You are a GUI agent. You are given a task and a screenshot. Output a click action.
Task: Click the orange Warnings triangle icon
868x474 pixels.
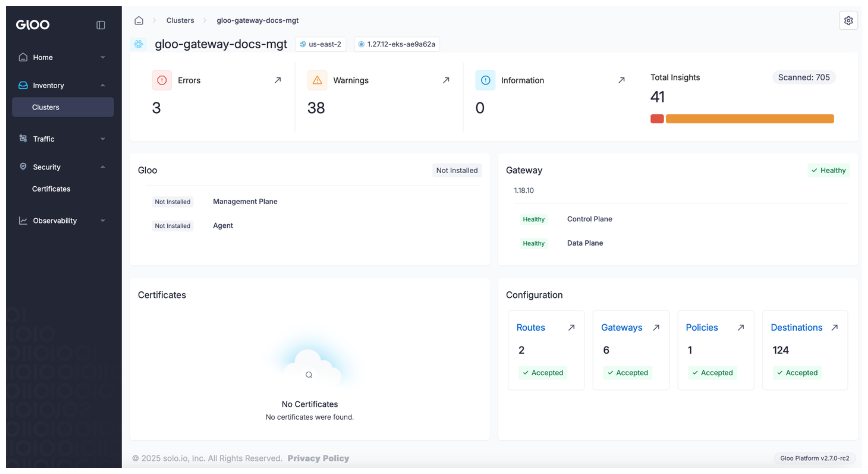click(x=317, y=80)
